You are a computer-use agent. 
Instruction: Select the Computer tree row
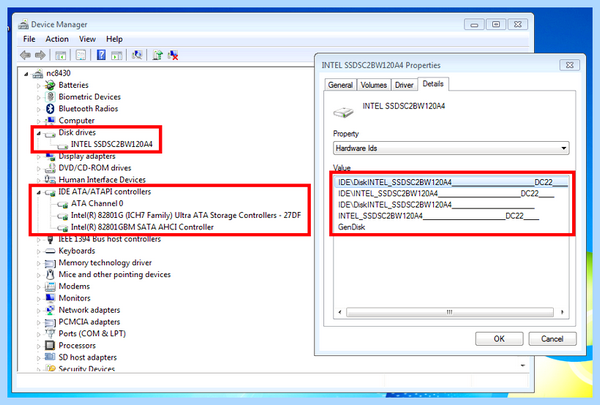76,121
